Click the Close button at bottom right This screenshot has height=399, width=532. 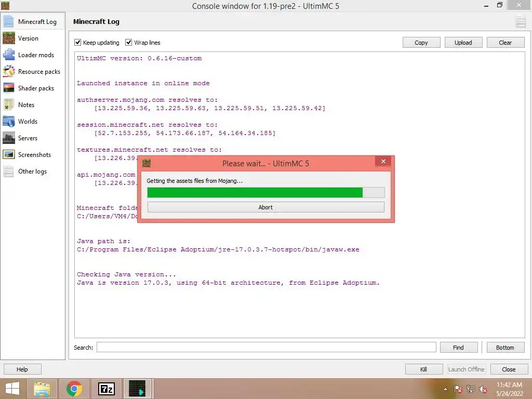pyautogui.click(x=509, y=369)
